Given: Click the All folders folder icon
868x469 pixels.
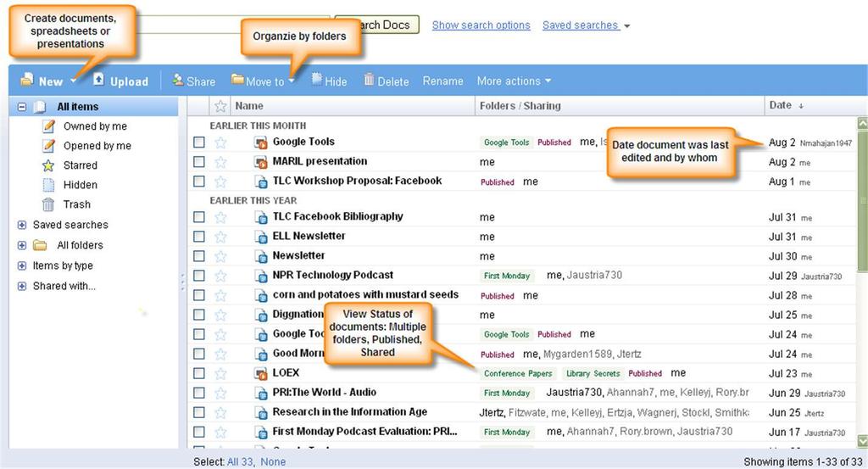Looking at the screenshot, I should coord(40,245).
